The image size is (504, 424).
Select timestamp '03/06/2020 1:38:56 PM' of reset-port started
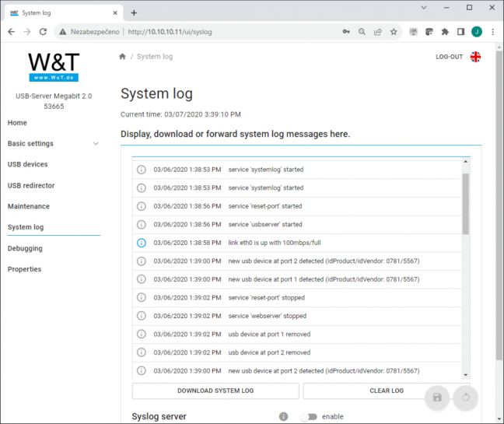[x=187, y=206]
